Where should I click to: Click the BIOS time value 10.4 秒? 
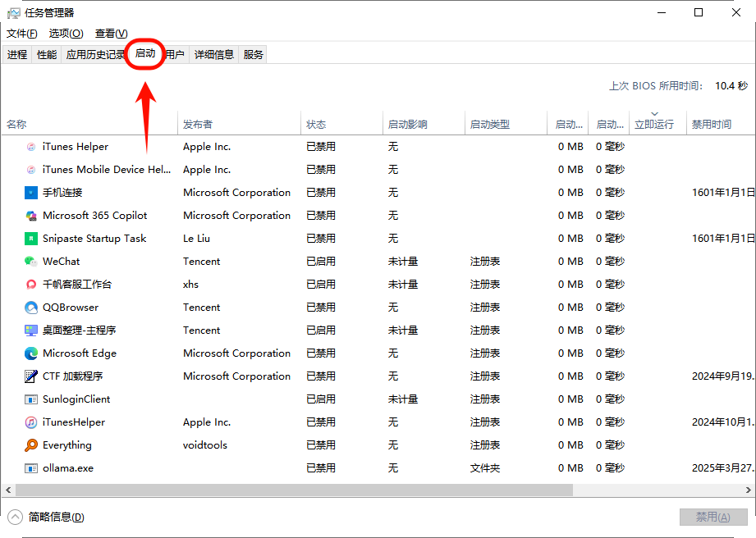(x=731, y=86)
